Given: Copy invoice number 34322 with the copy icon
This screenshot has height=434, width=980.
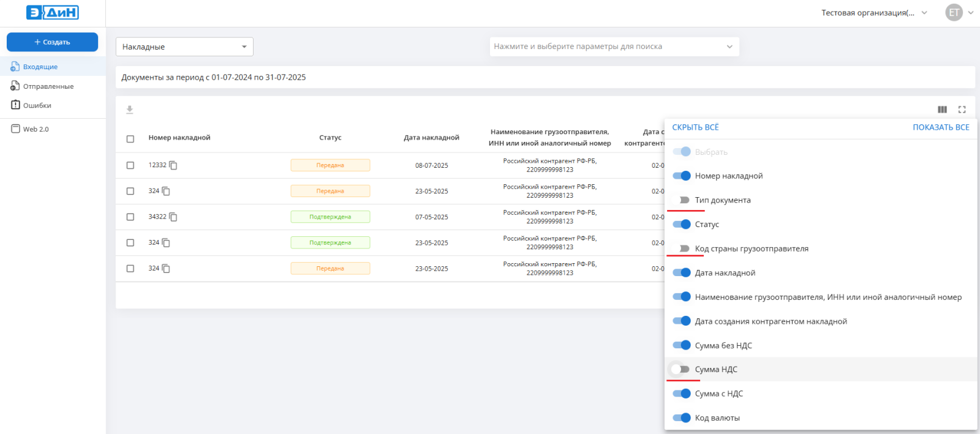Looking at the screenshot, I should point(173,217).
